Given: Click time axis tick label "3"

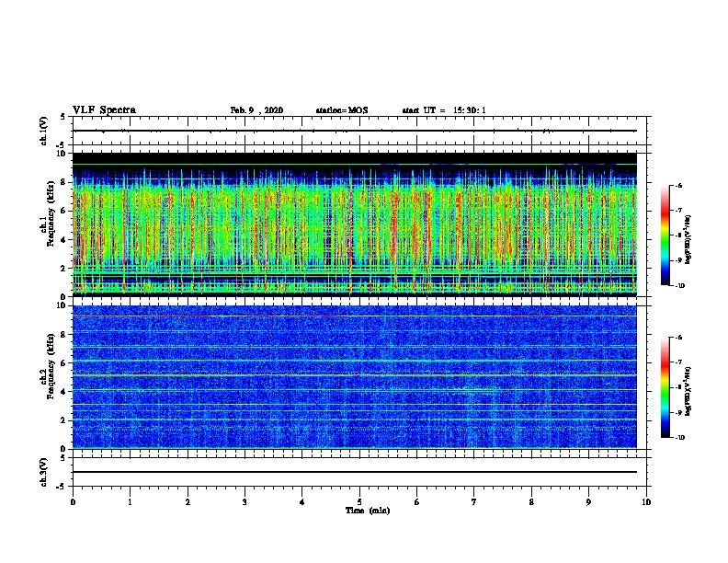Looking at the screenshot, I should click(x=245, y=502).
